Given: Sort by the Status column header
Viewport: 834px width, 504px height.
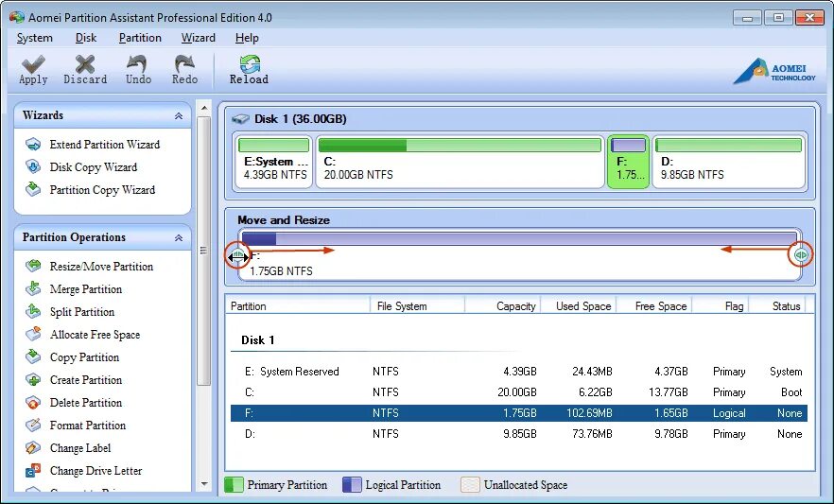Looking at the screenshot, I should [777, 306].
